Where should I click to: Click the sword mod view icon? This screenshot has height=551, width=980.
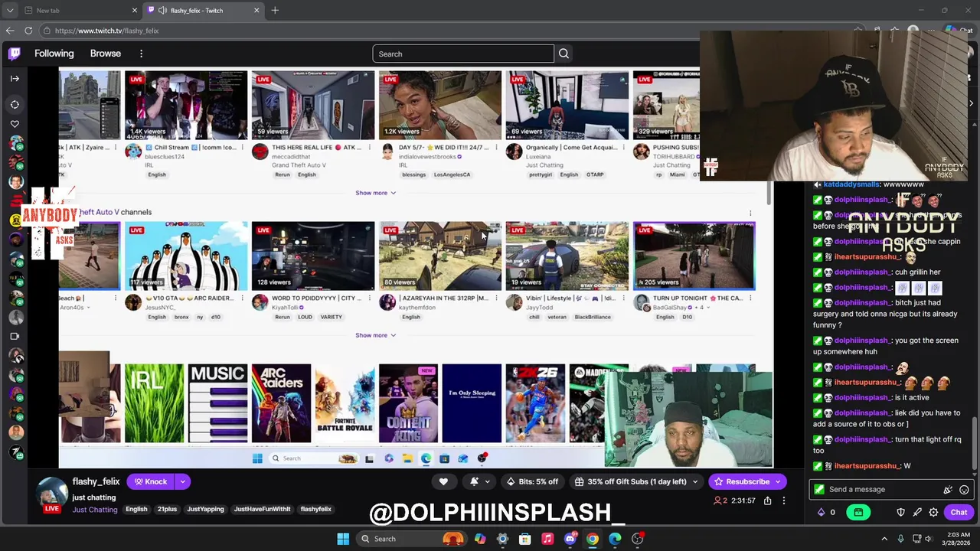[917, 512]
